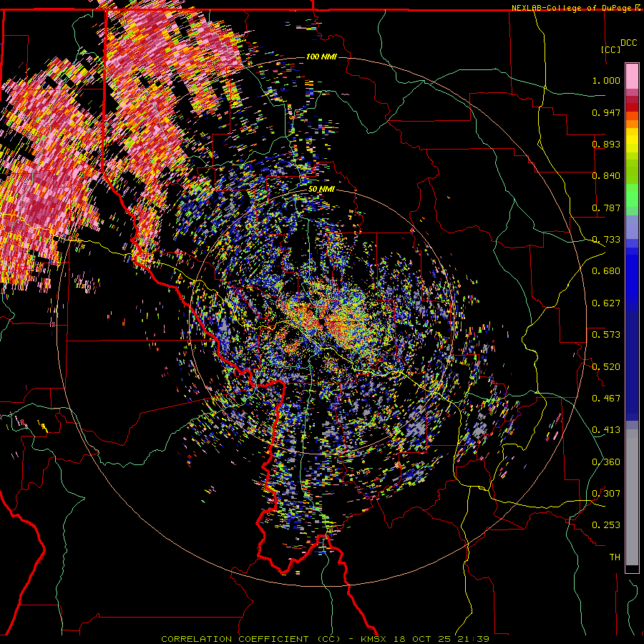
Task: Click the [CC] label above the color bar
Action: (610, 49)
